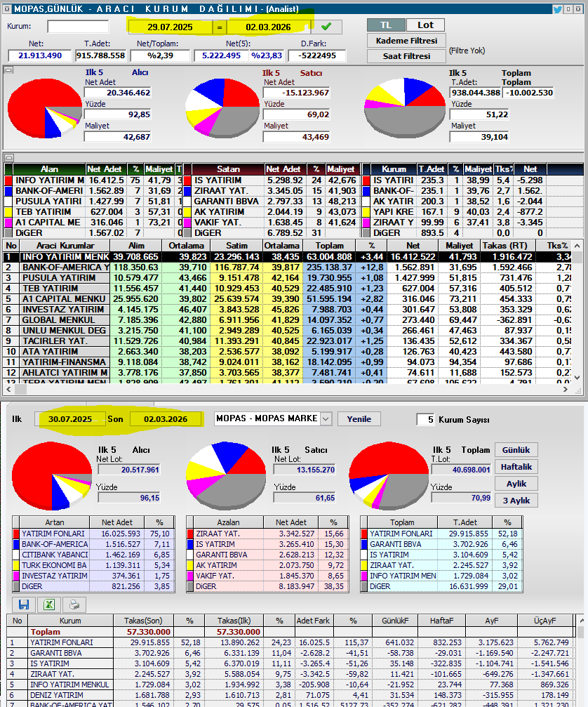Image resolution: width=588 pixels, height=707 pixels.
Task: Click the GARANTI BBVA row in lower Toplam table
Action: [x=441, y=544]
